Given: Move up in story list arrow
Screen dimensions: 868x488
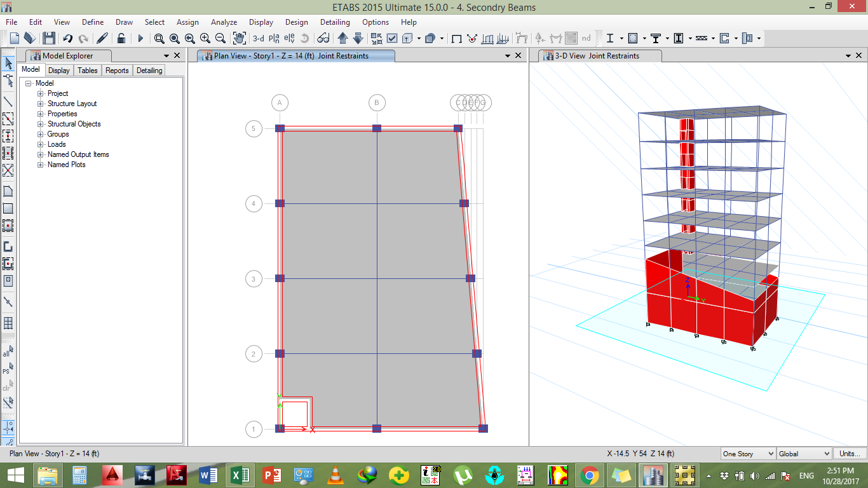Looking at the screenshot, I should (342, 38).
